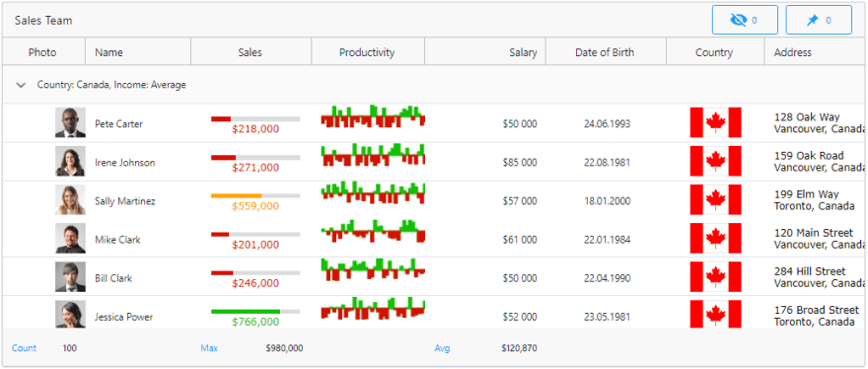Sort by the Productivity column header

[368, 52]
